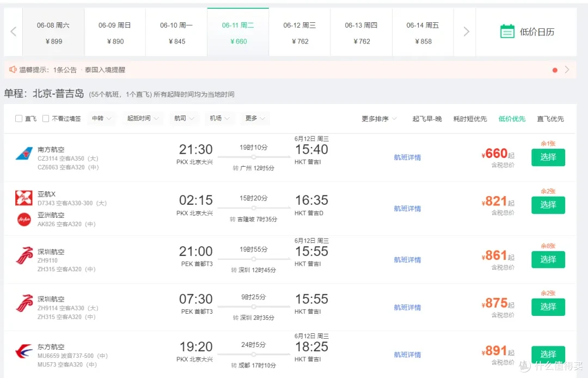The image size is (588, 378).
Task: Sort by 起飞早-晚 departure time
Action: point(427,119)
